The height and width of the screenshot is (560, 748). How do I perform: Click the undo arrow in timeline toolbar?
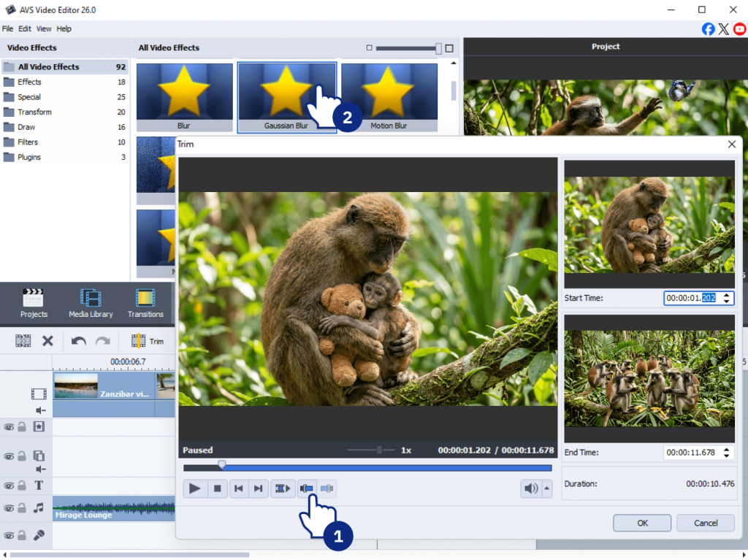79,341
